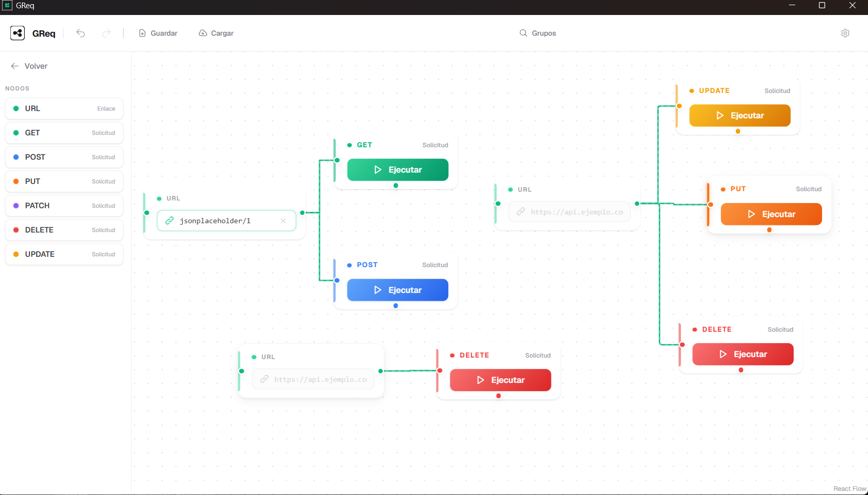Run the green GET Ejecutar button
Image resolution: width=868 pixels, height=495 pixels.
coord(398,169)
